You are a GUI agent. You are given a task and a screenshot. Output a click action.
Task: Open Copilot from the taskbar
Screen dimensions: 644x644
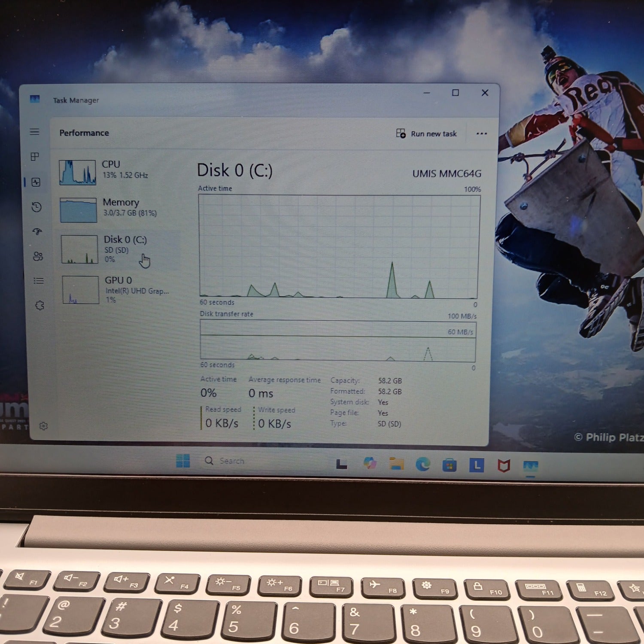click(370, 463)
